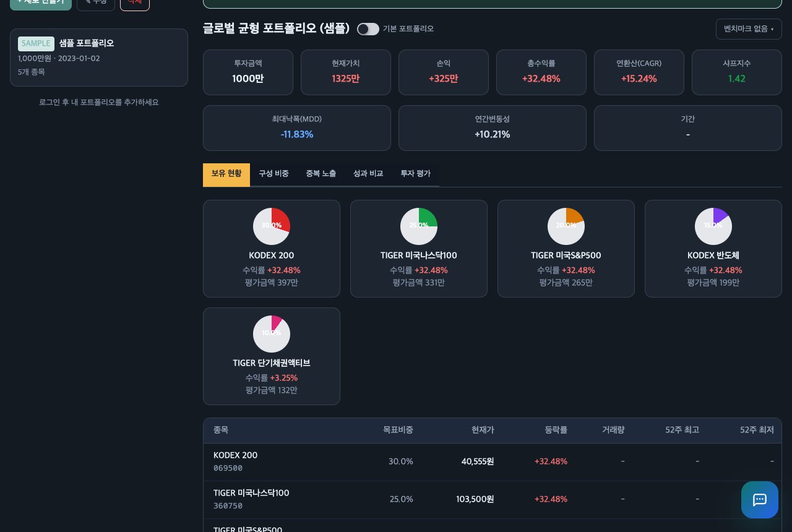Click the 52주 최저 column header
This screenshot has width=792, height=532.
point(757,430)
